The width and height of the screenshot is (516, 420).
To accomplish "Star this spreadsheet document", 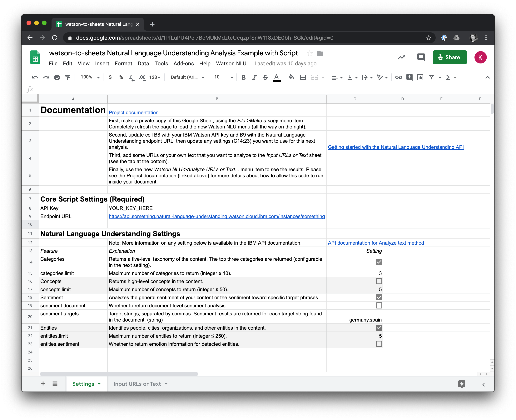I will (310, 53).
